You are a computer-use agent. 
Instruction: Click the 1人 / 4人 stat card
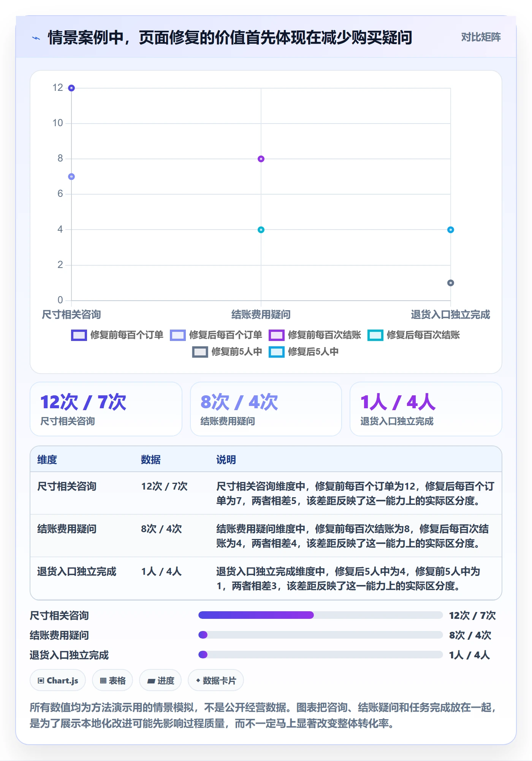pyautogui.click(x=426, y=409)
